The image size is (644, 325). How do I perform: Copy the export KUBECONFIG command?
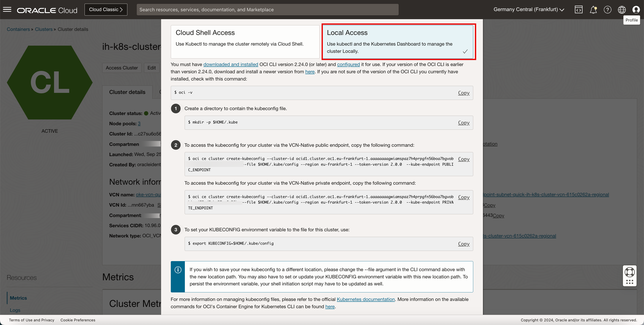click(463, 244)
